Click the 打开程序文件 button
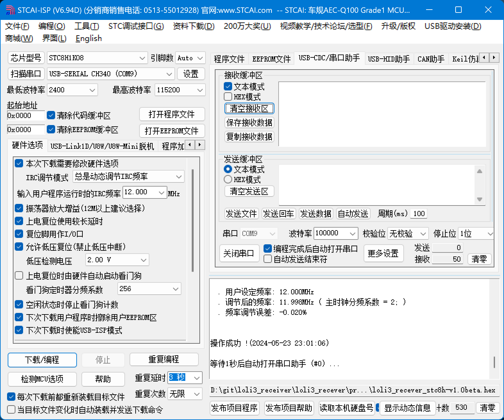 172,114
